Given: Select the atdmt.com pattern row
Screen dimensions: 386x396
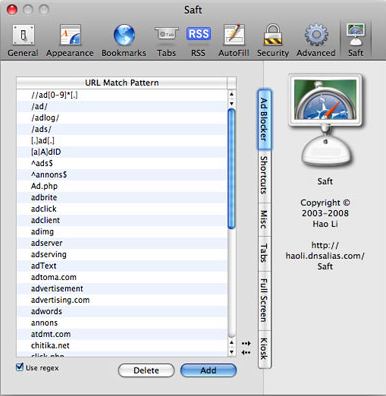Looking at the screenshot, I should [122, 334].
